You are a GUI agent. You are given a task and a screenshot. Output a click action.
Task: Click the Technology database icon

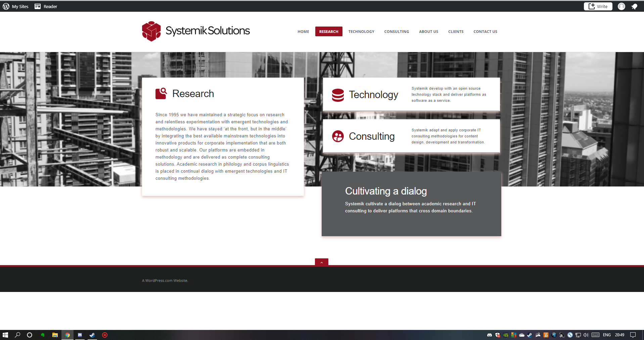coord(337,95)
